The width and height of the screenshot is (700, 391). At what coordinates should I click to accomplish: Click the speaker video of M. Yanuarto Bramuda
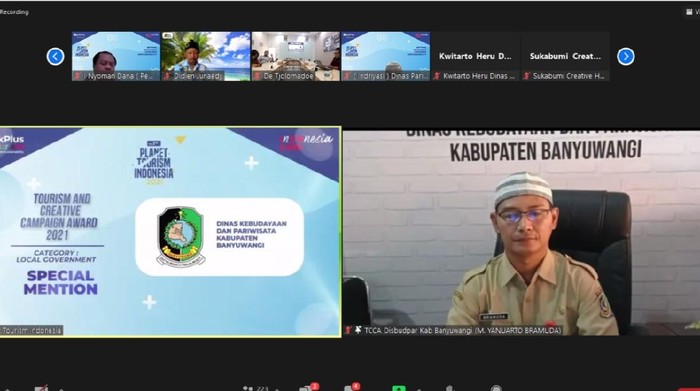click(521, 233)
